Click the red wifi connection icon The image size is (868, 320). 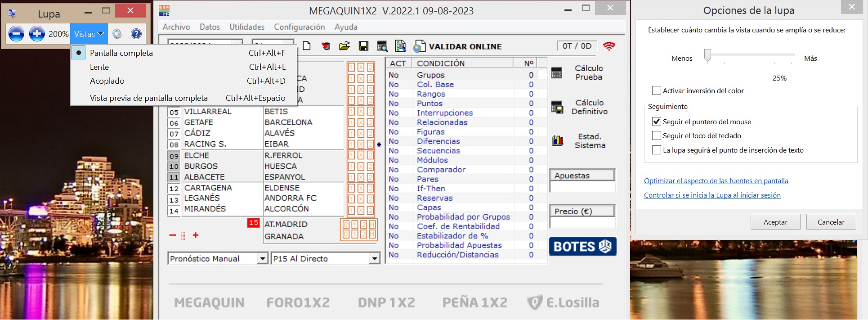(x=609, y=46)
